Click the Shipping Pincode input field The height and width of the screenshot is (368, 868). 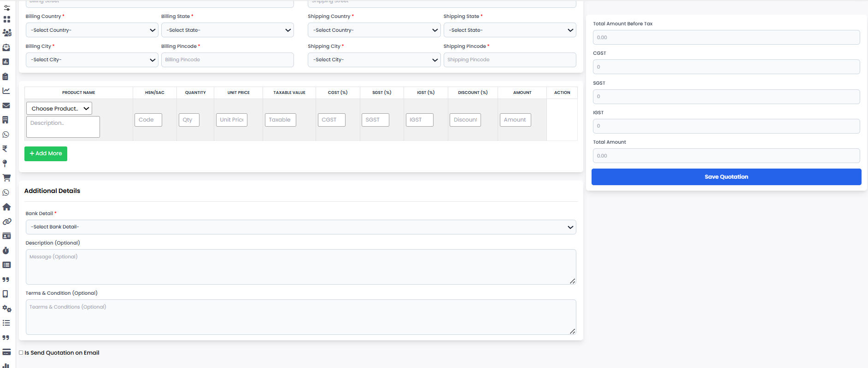click(510, 60)
